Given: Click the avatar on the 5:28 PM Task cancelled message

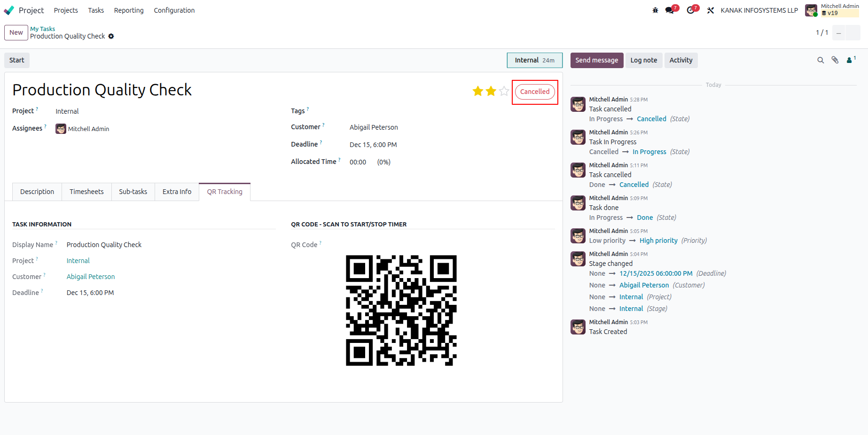Looking at the screenshot, I should (578, 104).
